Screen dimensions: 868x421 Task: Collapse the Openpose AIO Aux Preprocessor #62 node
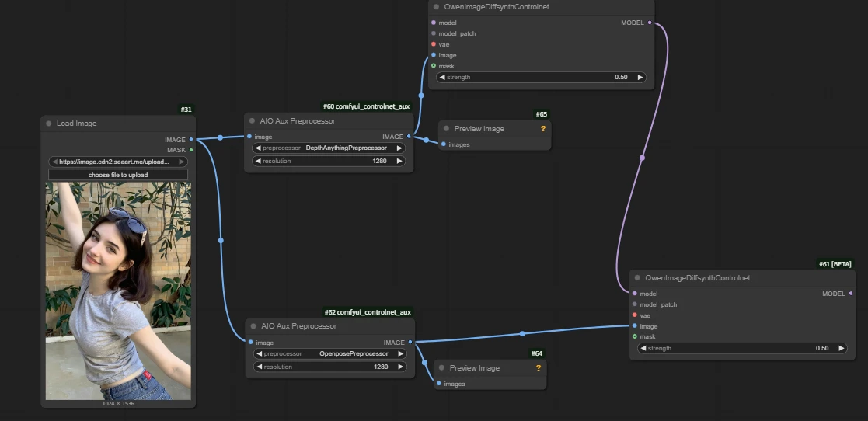point(253,326)
